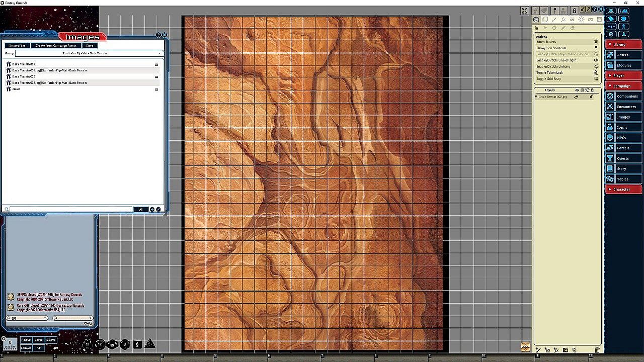Click the Images window search field
The width and height of the screenshot is (644, 362).
(x=70, y=209)
